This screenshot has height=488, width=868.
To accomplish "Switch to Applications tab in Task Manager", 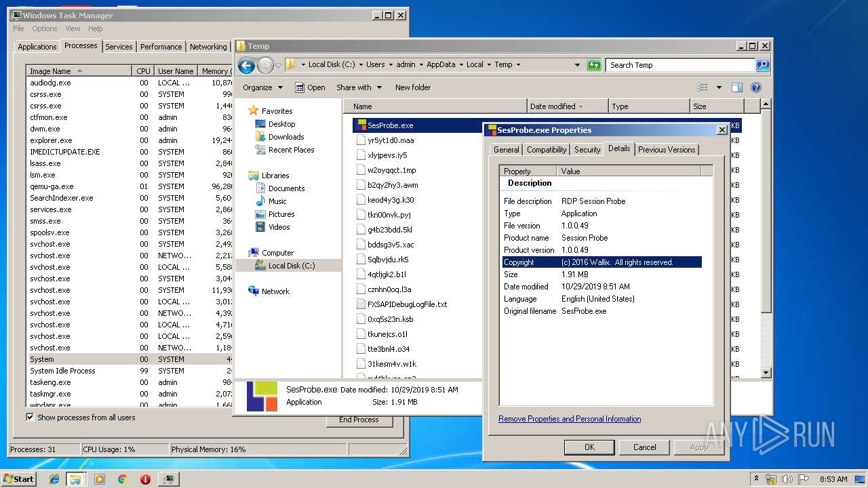I will pyautogui.click(x=37, y=47).
